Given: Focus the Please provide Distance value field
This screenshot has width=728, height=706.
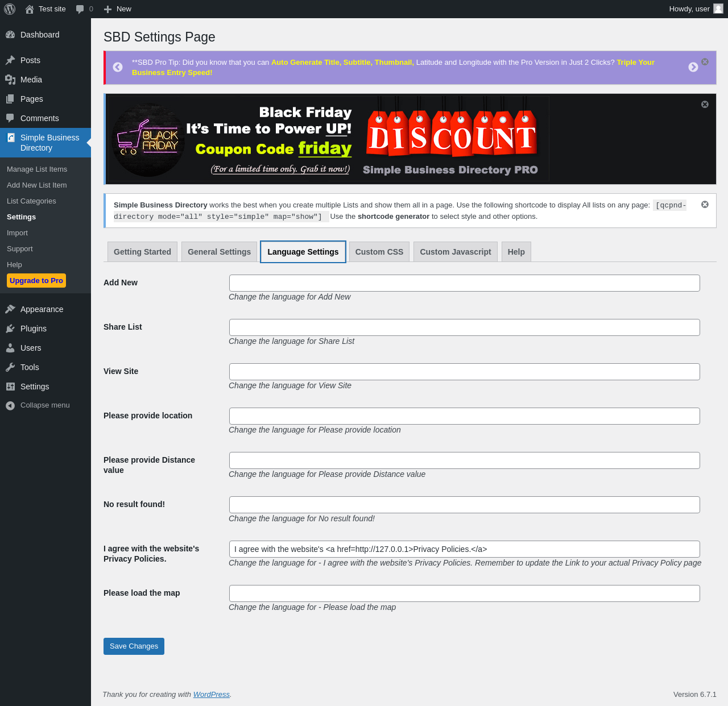Looking at the screenshot, I should [465, 460].
